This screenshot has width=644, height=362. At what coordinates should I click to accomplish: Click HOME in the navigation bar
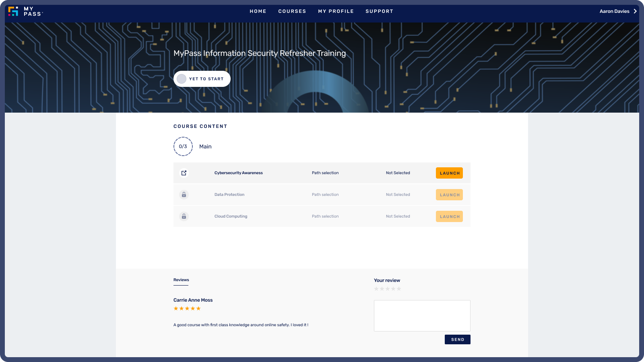(258, 11)
